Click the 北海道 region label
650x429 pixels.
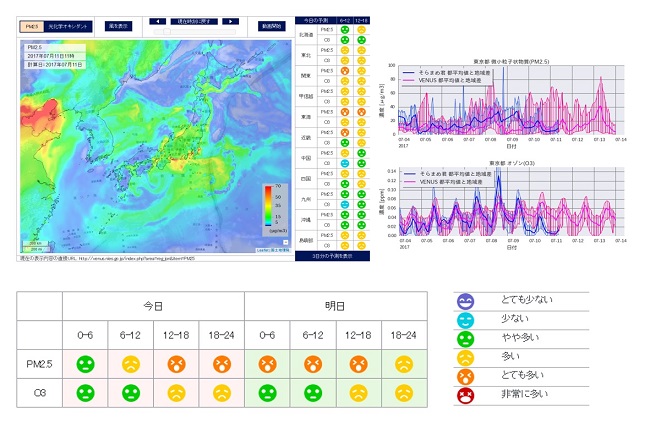(x=306, y=35)
